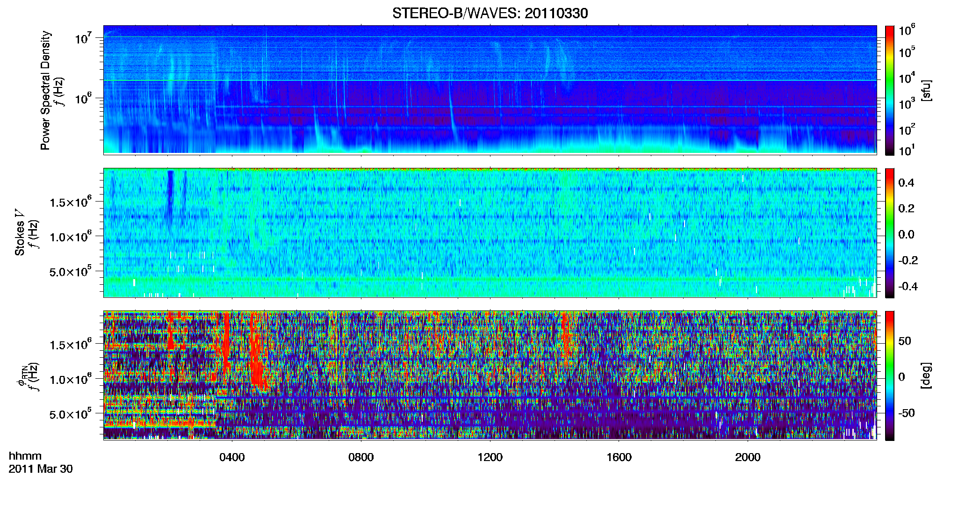Click the [sfu] unit label
The height and width of the screenshot is (505, 980).
926,90
